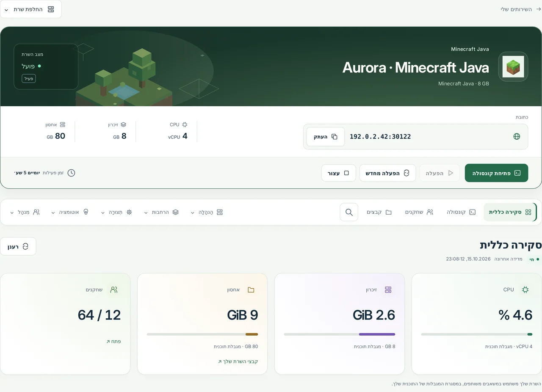Switch to the קונסולה tab

point(461,212)
